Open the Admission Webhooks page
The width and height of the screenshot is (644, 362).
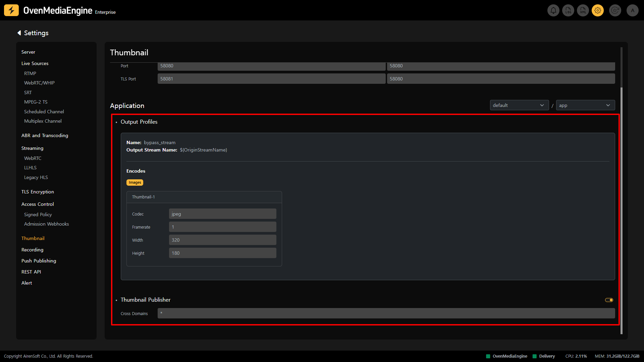pos(46,224)
